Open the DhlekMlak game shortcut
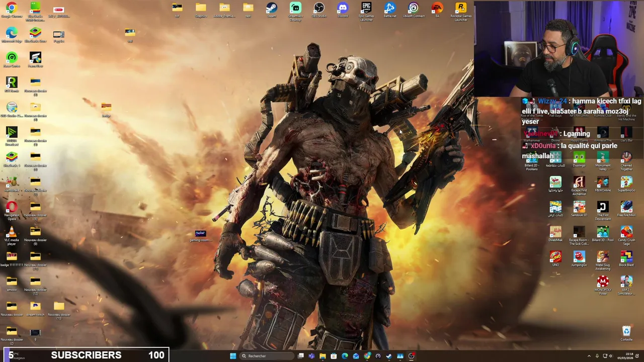644x362 pixels. [555, 234]
